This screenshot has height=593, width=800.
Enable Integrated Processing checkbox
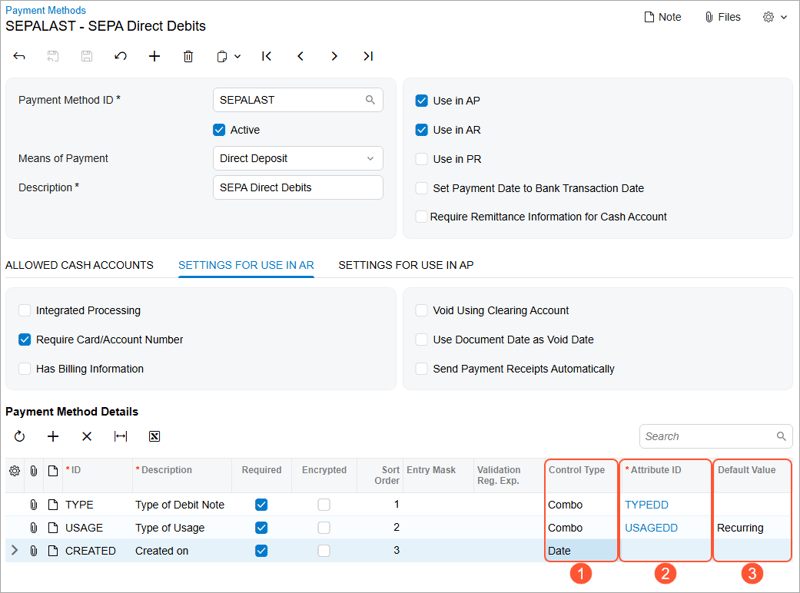coord(24,310)
